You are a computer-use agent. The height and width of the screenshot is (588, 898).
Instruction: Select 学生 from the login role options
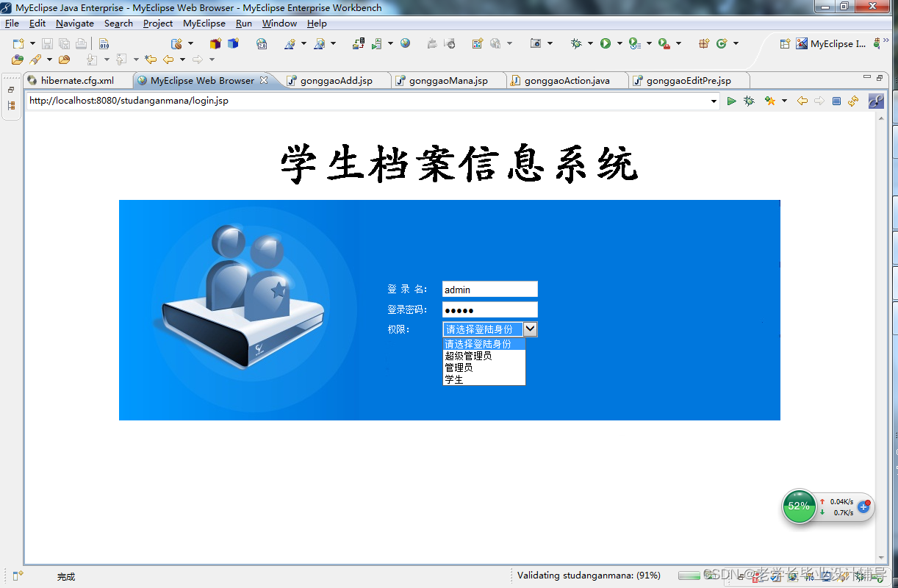(453, 379)
